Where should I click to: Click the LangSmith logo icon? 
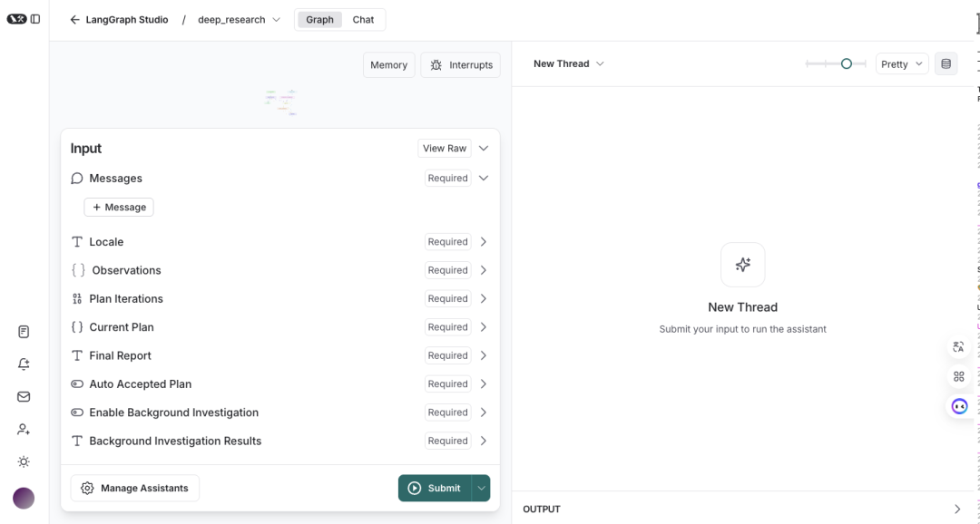17,19
